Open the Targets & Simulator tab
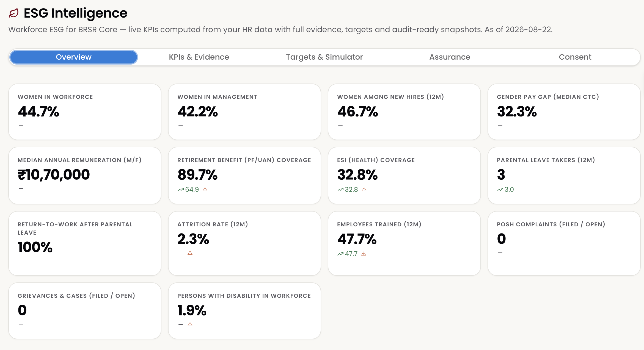This screenshot has height=350, width=644. pyautogui.click(x=324, y=57)
